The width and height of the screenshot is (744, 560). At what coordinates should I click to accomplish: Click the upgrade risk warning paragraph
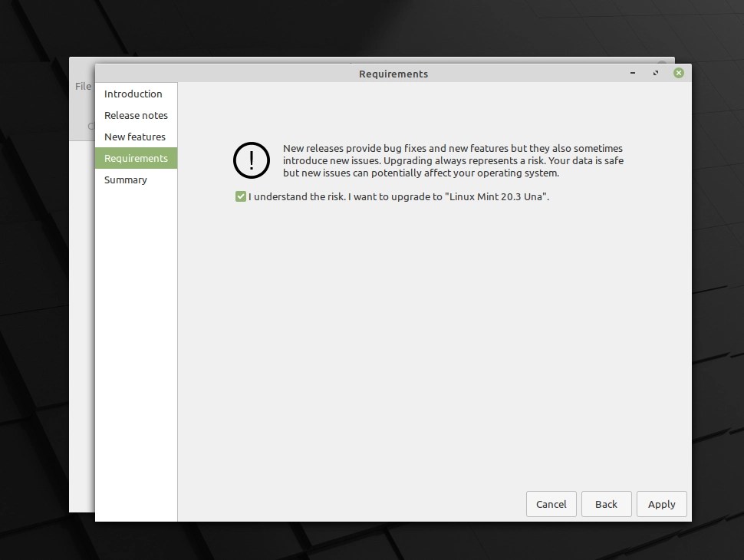tap(453, 160)
